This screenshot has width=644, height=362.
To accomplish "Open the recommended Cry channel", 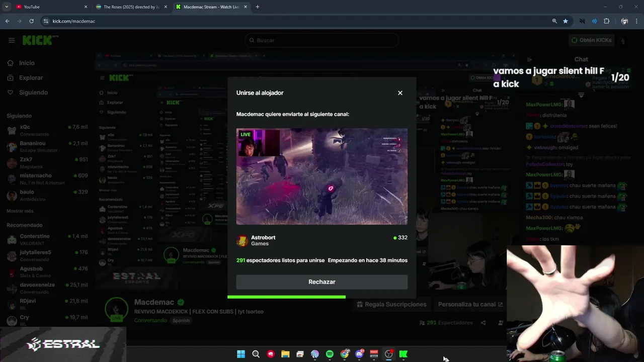I will (47, 320).
